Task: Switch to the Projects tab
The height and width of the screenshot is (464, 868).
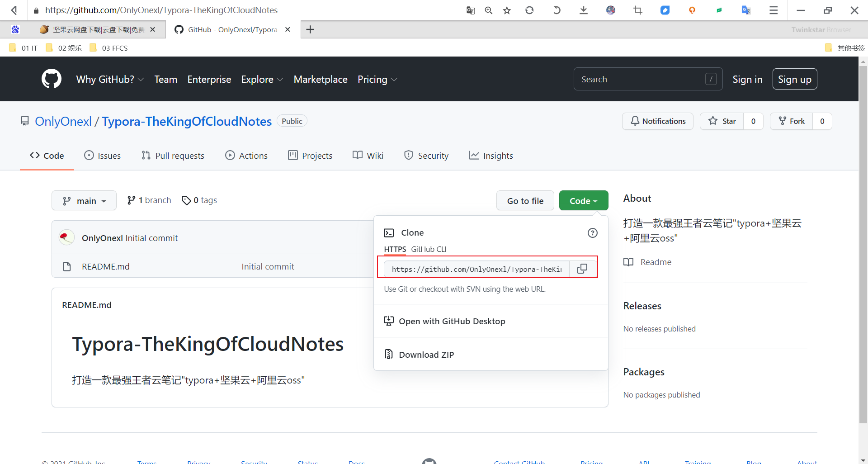Action: pyautogui.click(x=310, y=156)
